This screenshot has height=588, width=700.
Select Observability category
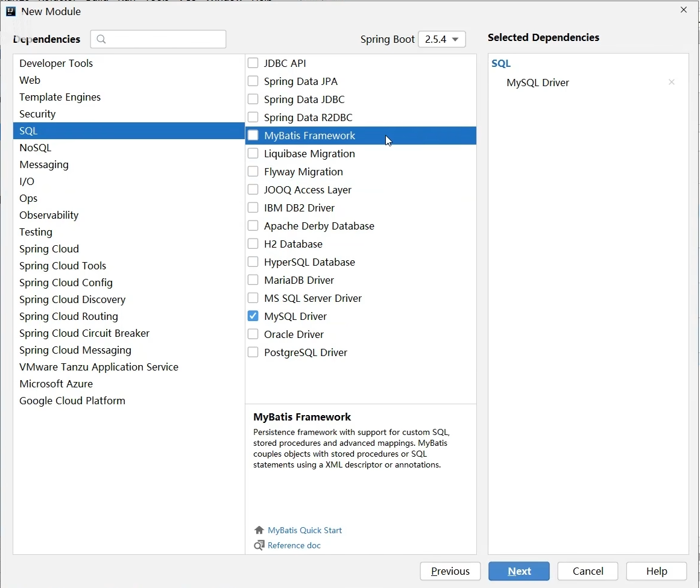pyautogui.click(x=128, y=215)
